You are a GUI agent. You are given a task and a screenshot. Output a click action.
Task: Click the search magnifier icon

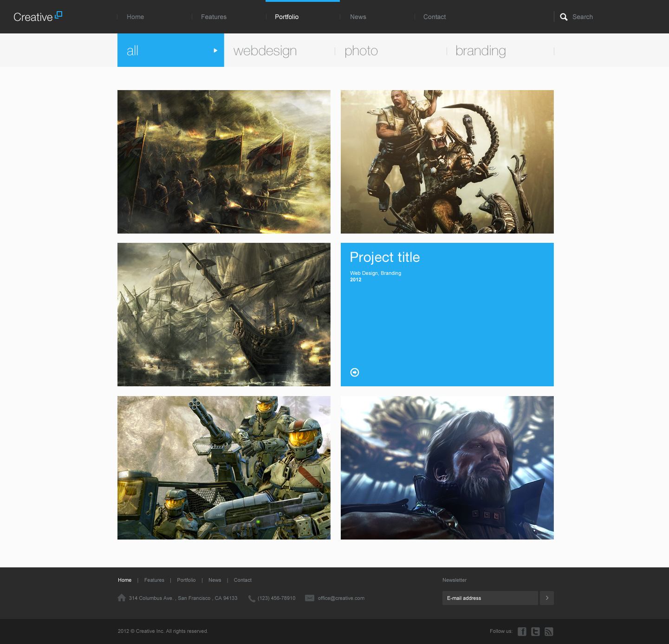click(x=564, y=17)
